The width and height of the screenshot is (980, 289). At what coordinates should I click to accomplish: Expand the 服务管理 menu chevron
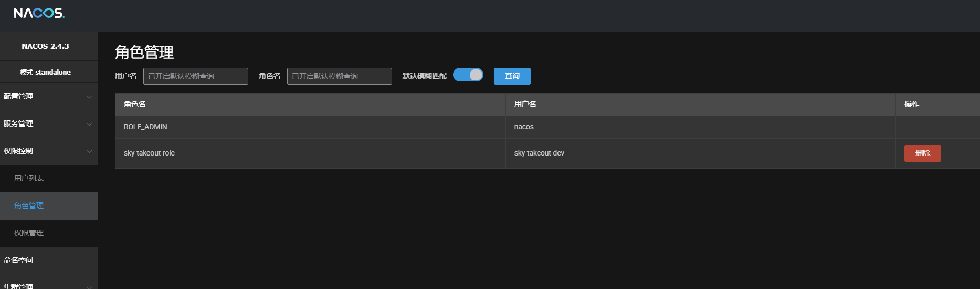[x=89, y=124]
